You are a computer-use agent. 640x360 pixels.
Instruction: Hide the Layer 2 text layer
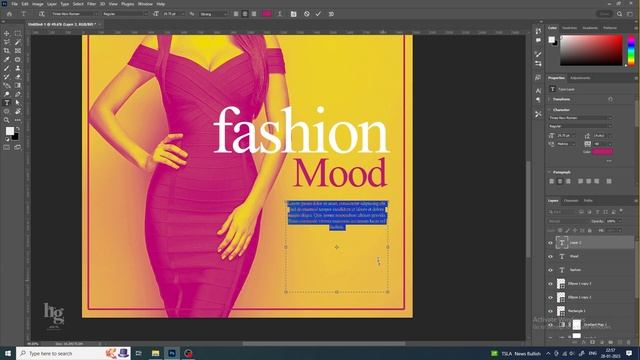point(550,243)
